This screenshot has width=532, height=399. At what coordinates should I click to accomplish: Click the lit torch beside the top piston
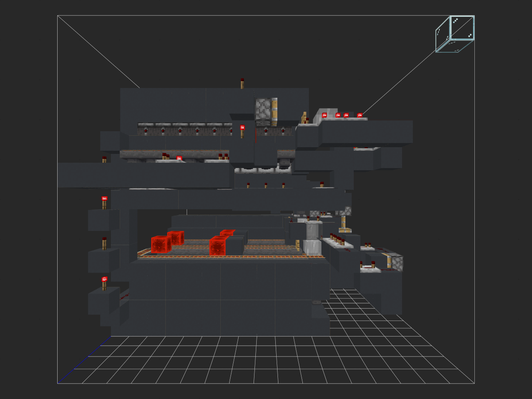pyautogui.click(x=242, y=130)
